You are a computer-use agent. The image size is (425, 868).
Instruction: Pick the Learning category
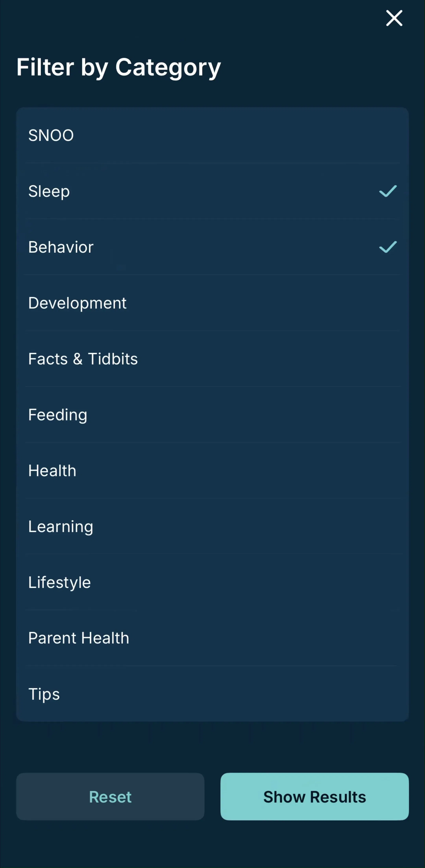click(x=213, y=526)
